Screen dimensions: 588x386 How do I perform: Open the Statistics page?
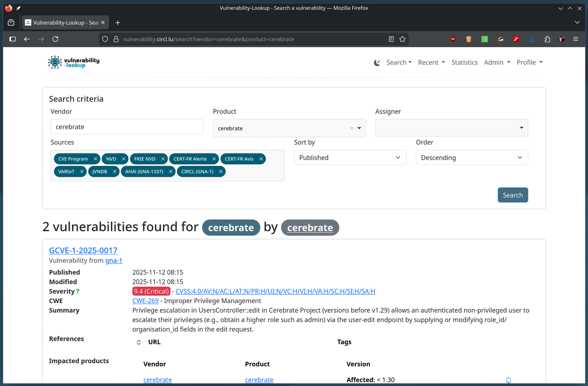pyautogui.click(x=464, y=63)
